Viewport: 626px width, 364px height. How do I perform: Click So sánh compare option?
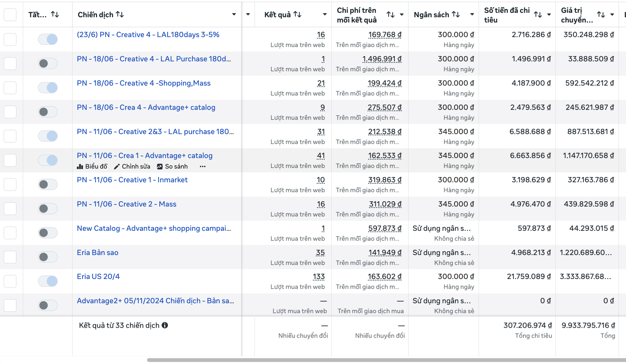172,166
